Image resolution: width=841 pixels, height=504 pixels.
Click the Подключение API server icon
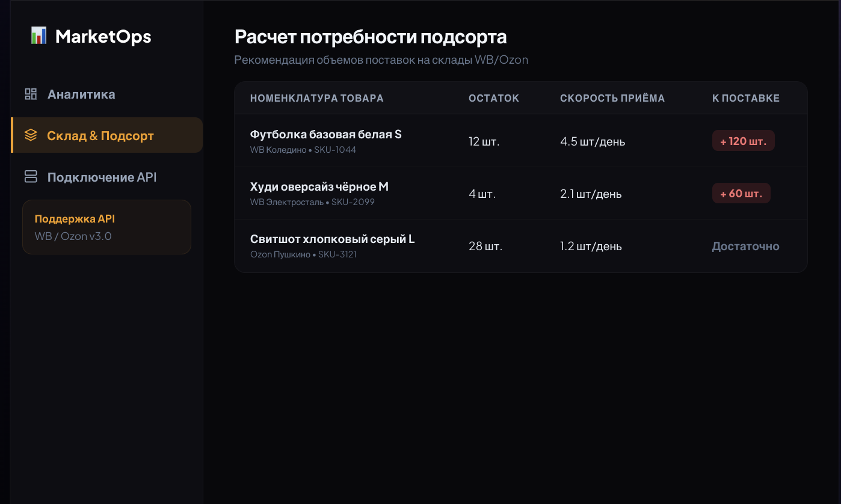click(x=31, y=177)
